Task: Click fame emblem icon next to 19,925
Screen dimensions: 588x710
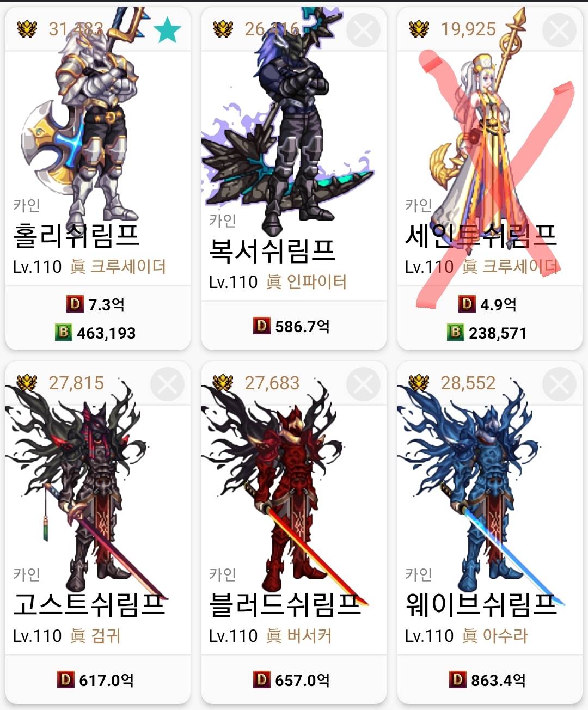Action: [x=419, y=28]
